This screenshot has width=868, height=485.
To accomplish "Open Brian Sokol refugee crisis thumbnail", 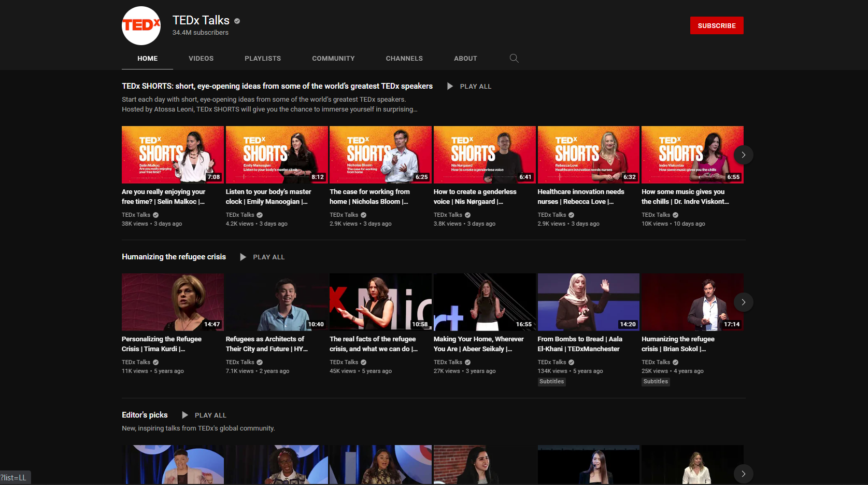I will click(692, 302).
